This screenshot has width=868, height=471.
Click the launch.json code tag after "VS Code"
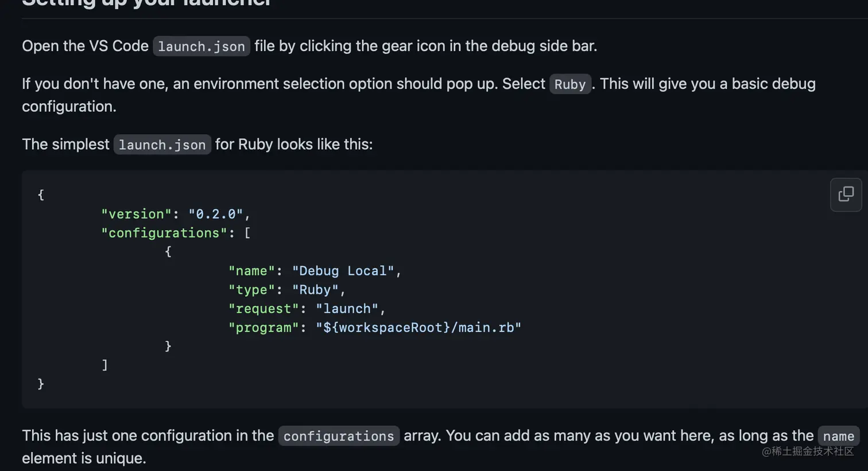tap(201, 46)
